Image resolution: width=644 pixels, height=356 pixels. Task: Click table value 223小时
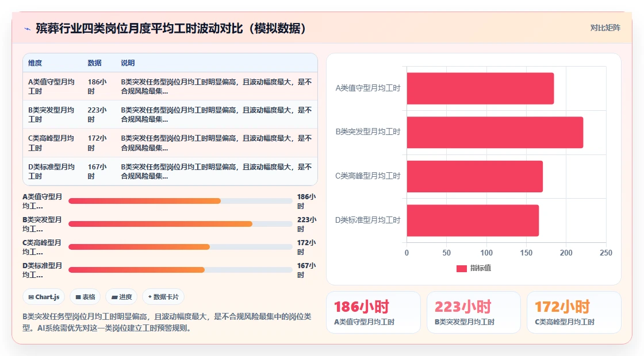tap(97, 115)
